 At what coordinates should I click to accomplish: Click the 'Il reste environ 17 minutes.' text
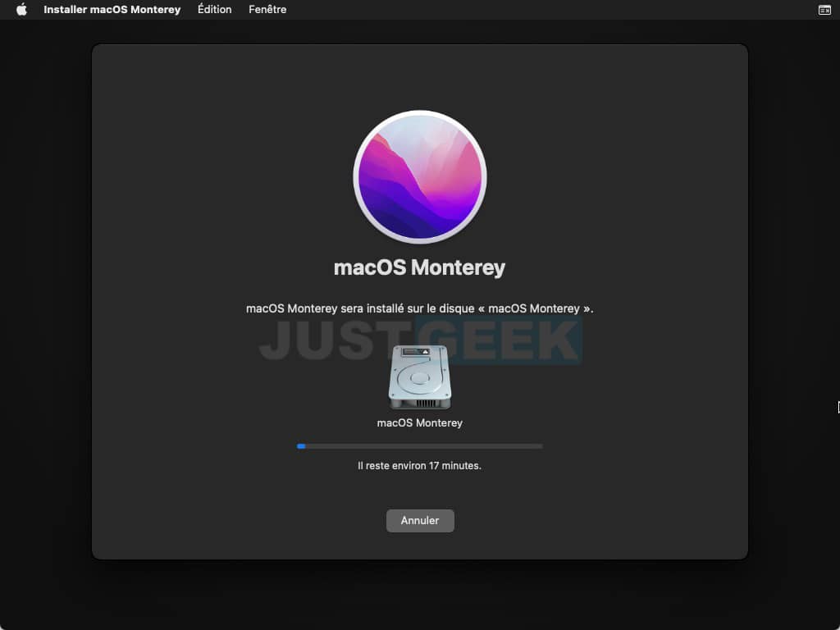click(x=419, y=466)
